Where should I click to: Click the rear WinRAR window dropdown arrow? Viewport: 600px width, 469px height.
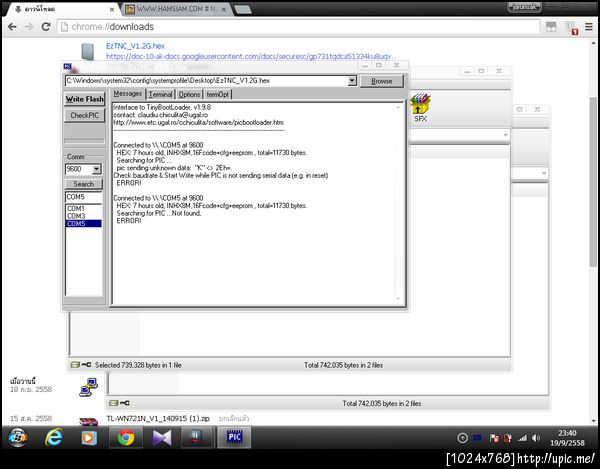pos(543,174)
